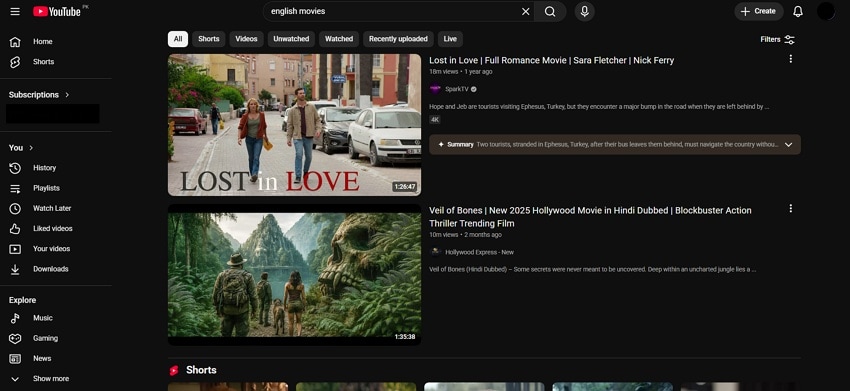Open the SparkTV channel link
The image size is (850, 391).
(456, 89)
